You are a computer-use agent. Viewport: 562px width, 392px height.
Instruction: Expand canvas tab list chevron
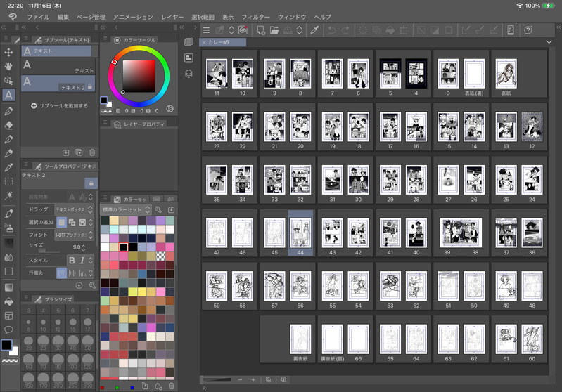pos(549,42)
